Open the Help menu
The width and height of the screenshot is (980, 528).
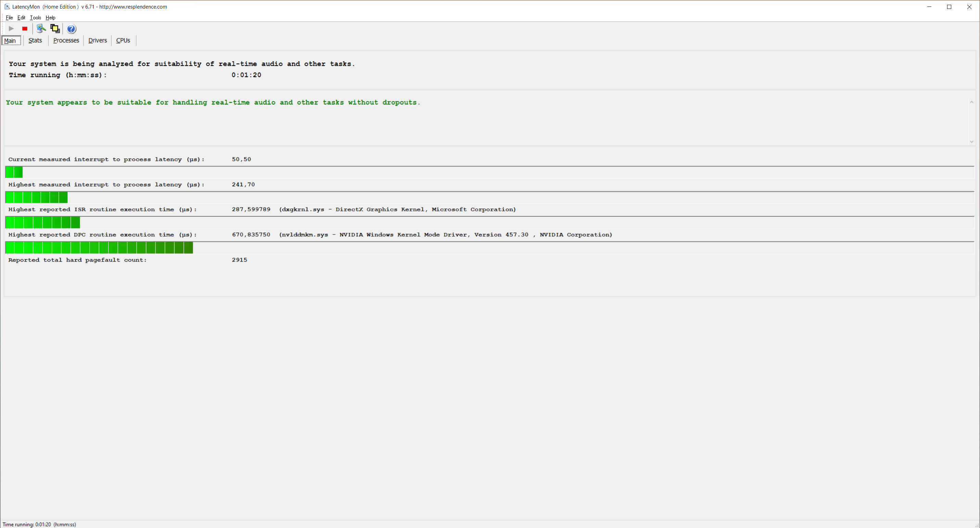(50, 17)
